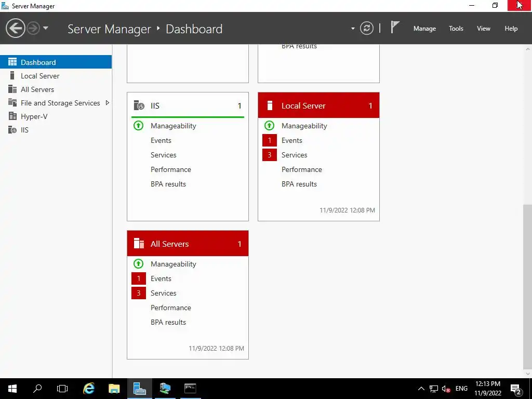Open Task View on the taskbar
The image size is (532, 399).
pyautogui.click(x=62, y=389)
